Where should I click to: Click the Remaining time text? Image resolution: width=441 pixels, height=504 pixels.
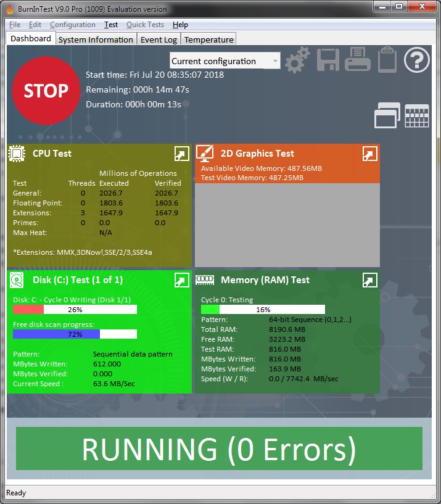pos(138,89)
